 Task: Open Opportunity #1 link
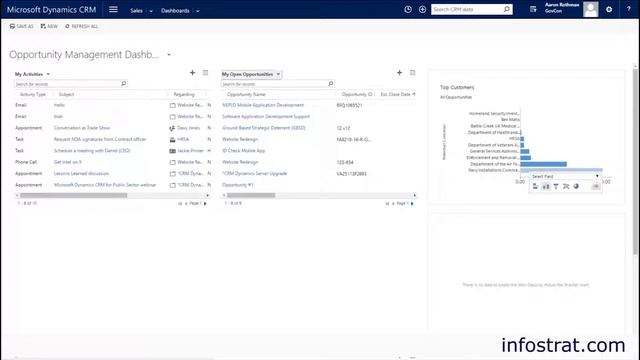238,185
